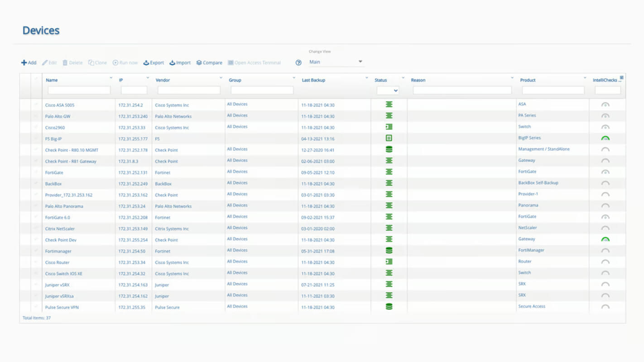Click the status icon for Juniper vSRX
The height and width of the screenshot is (362, 644).
pyautogui.click(x=389, y=284)
